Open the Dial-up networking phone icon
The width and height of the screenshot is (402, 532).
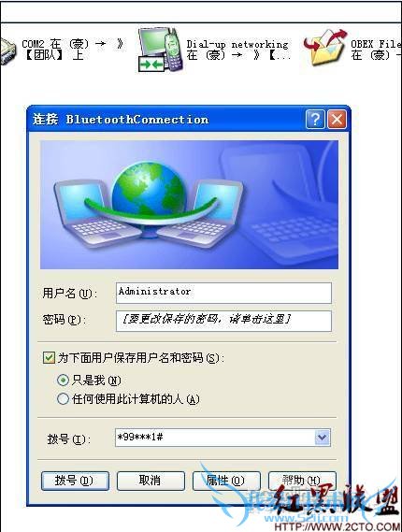click(x=161, y=50)
